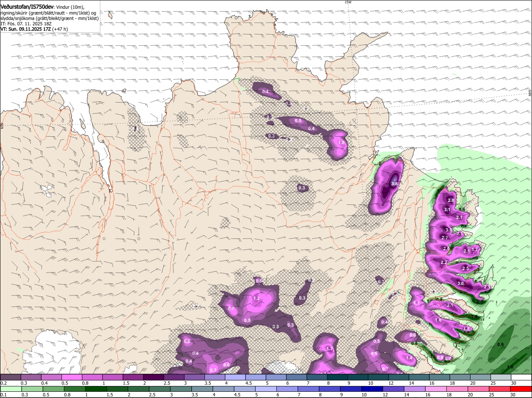Select purple-scale swatch between 0.8 and 1
This screenshot has width=532, height=398.
[x=92, y=377]
